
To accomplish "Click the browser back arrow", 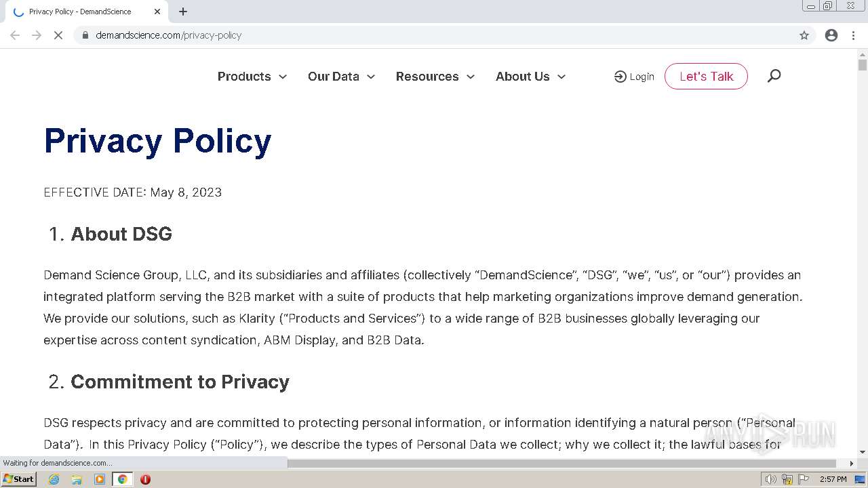I will pyautogui.click(x=15, y=35).
